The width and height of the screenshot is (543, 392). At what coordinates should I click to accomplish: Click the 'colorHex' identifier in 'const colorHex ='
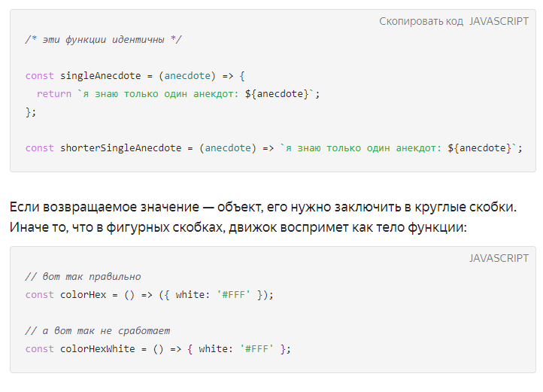[83, 295]
